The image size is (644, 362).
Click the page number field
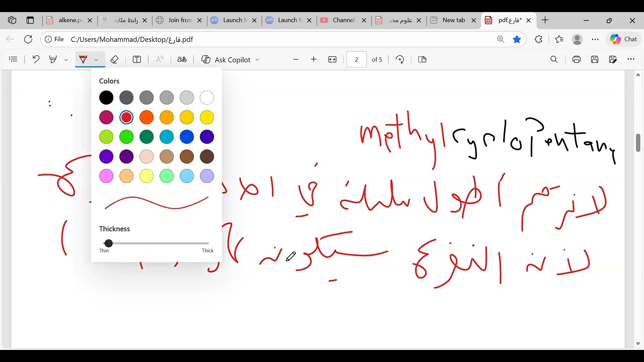(356, 59)
